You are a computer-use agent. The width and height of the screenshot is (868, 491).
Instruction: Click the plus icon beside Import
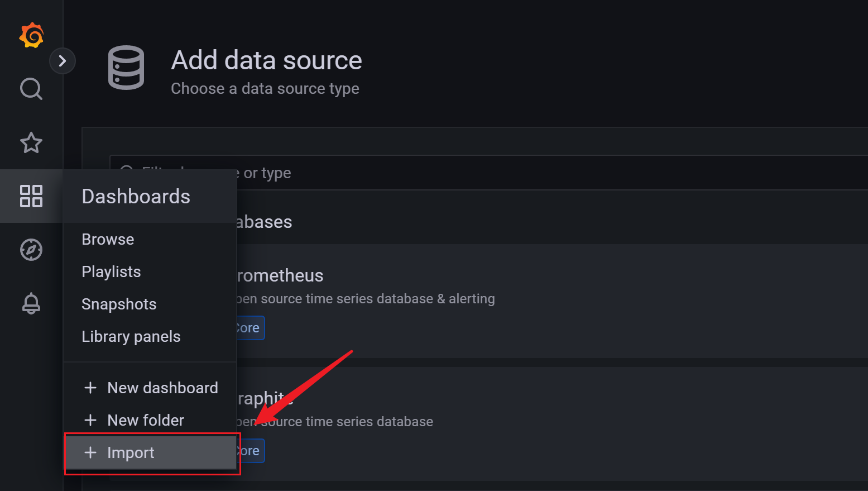point(90,452)
